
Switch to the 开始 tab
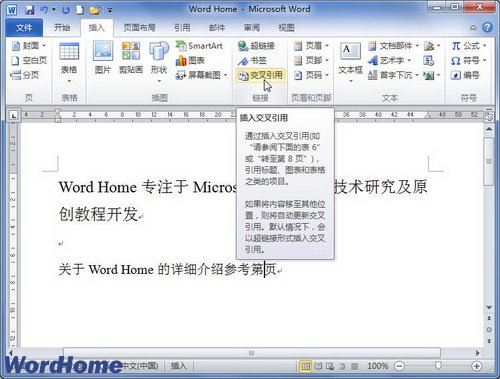tap(62, 28)
